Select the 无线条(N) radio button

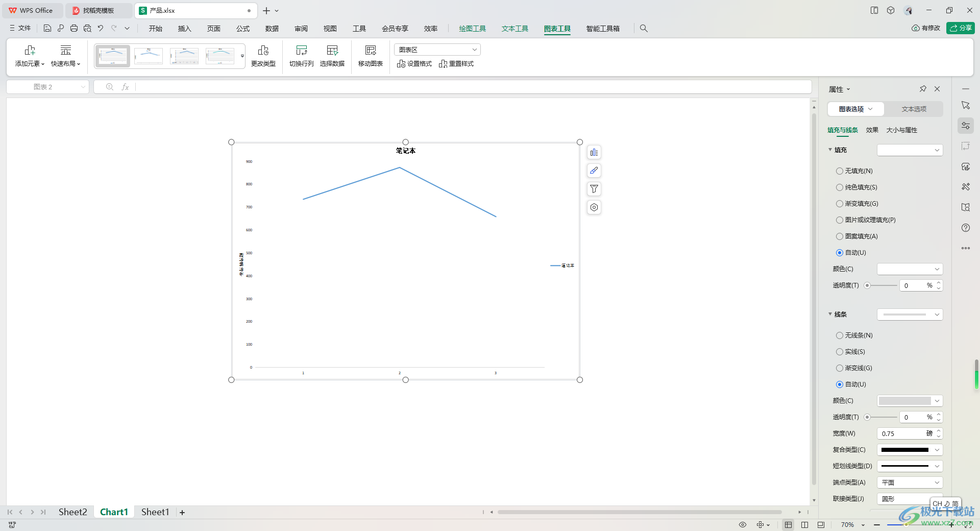coord(840,335)
